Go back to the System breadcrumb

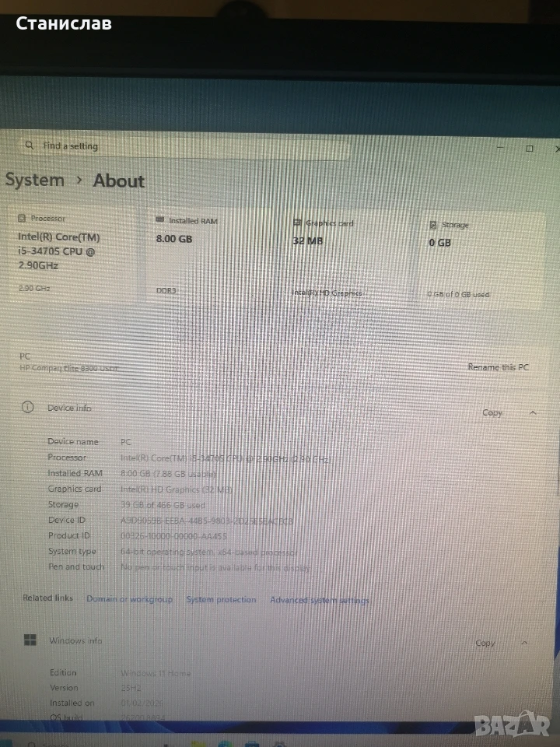(x=35, y=180)
